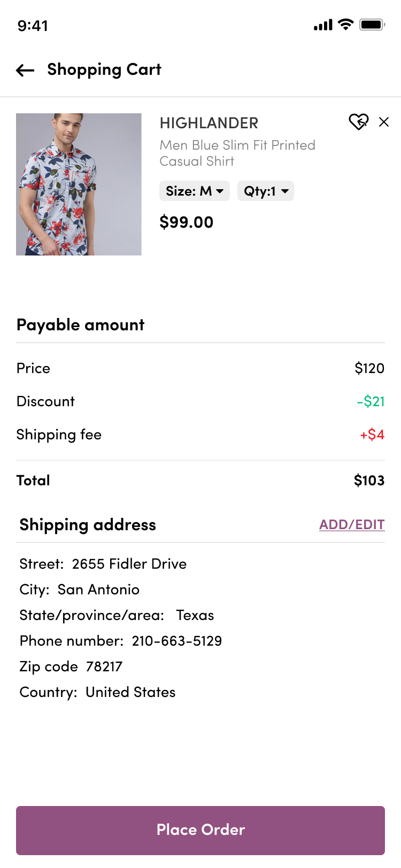Tap the $99.00 item price
The height and width of the screenshot is (868, 401).
[187, 222]
